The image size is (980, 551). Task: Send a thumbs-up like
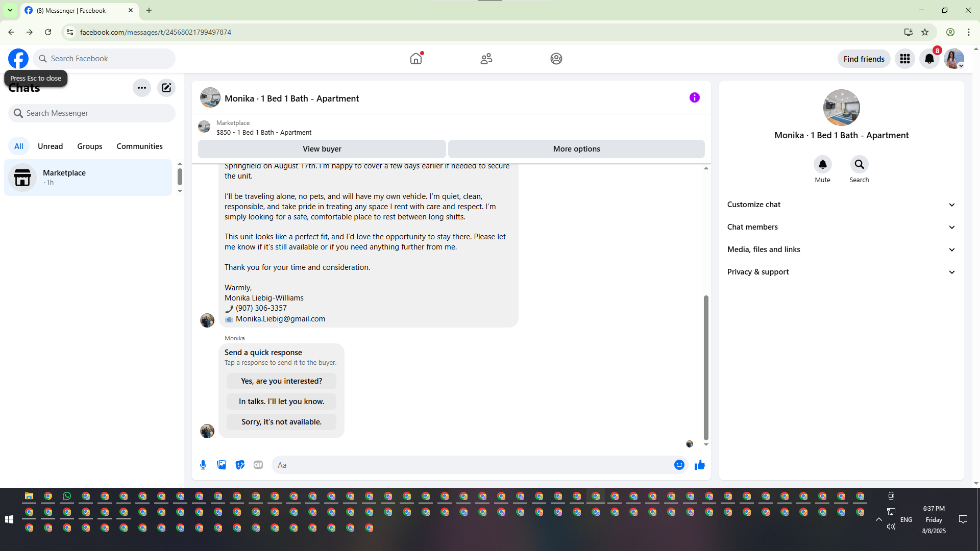pyautogui.click(x=699, y=465)
